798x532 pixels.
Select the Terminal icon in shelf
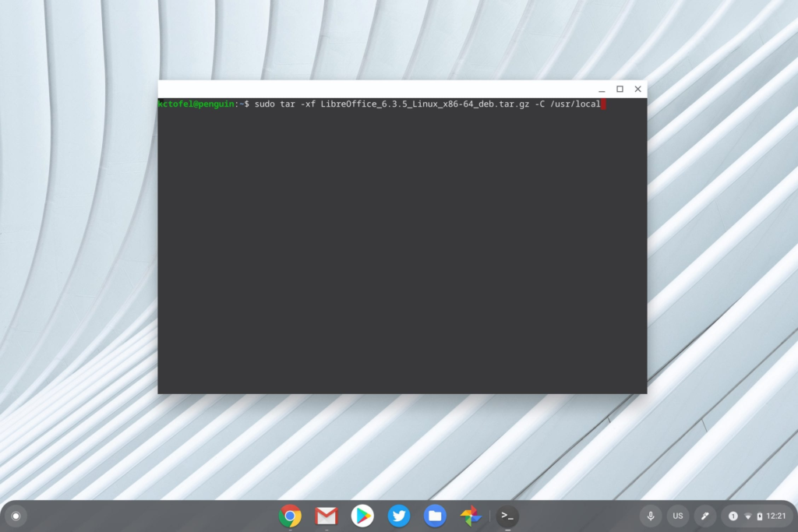(x=507, y=516)
